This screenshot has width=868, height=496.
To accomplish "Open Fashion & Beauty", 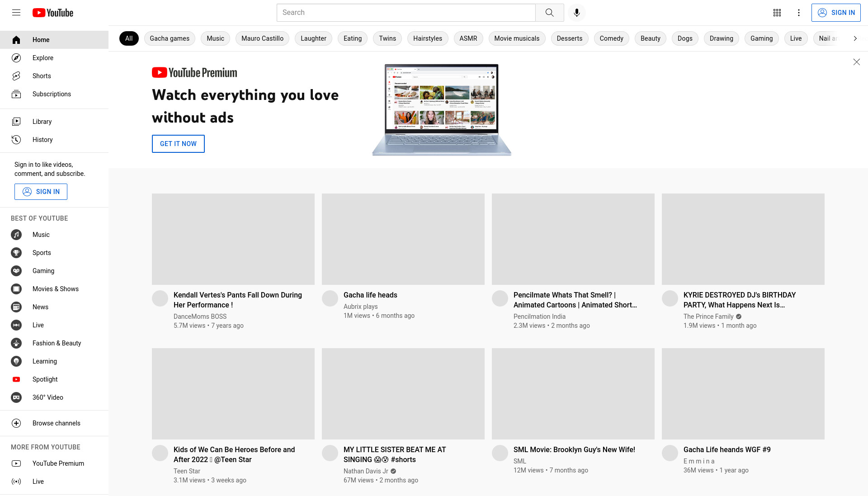I will click(54, 343).
